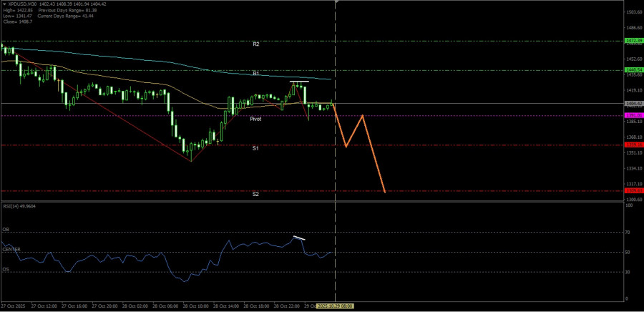Click the RSI scale value 70
Image resolution: width=644 pixels, height=312 pixels.
[627, 233]
